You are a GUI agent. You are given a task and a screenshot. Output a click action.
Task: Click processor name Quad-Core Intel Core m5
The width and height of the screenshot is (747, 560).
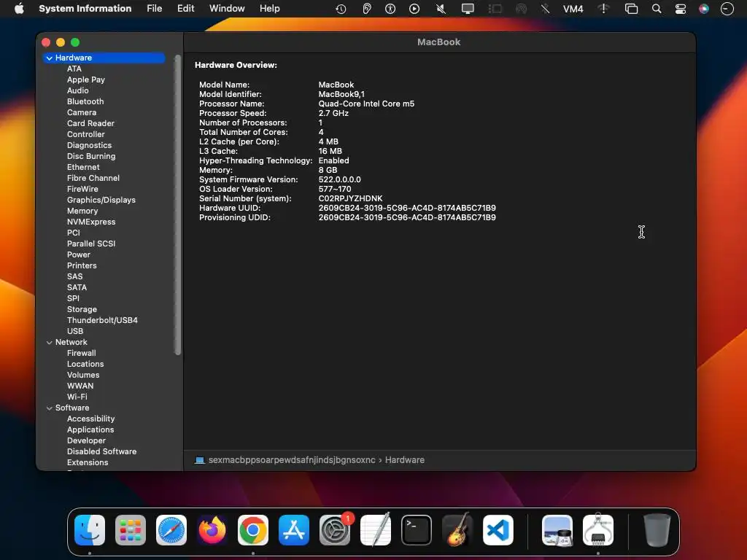tap(366, 104)
